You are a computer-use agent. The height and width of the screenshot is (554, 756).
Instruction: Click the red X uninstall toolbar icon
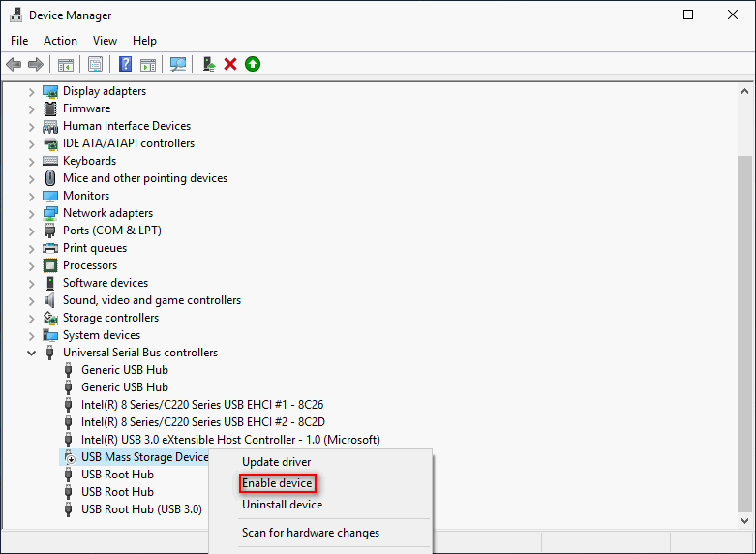point(230,64)
